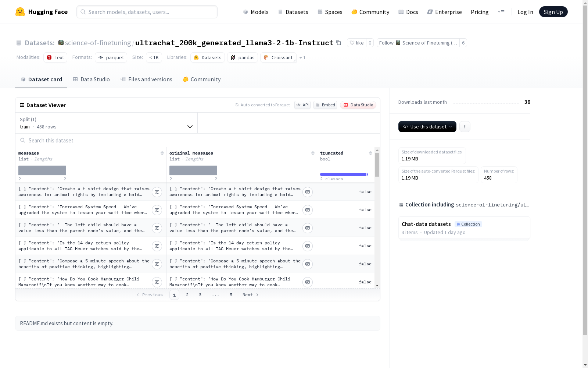Click the Croissant library tag
Image resolution: width=588 pixels, height=368 pixels.
pos(278,57)
